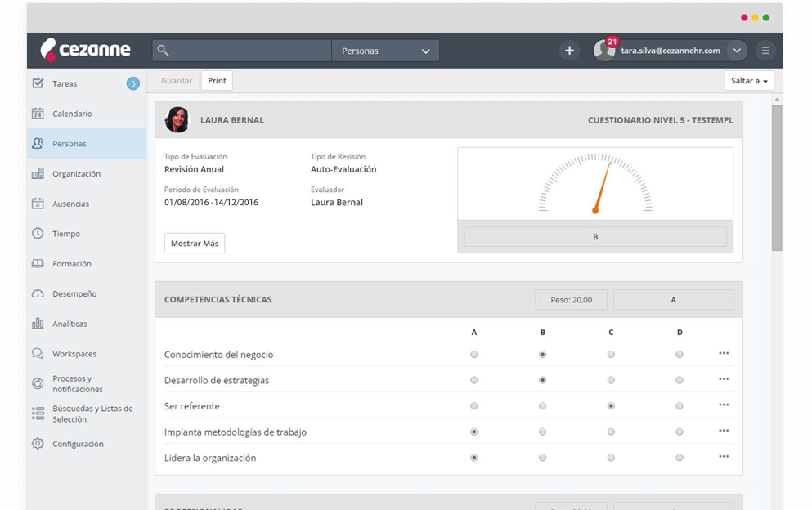Click the Analíticas bar chart icon
Screen dimensions: 812x510
click(x=38, y=324)
